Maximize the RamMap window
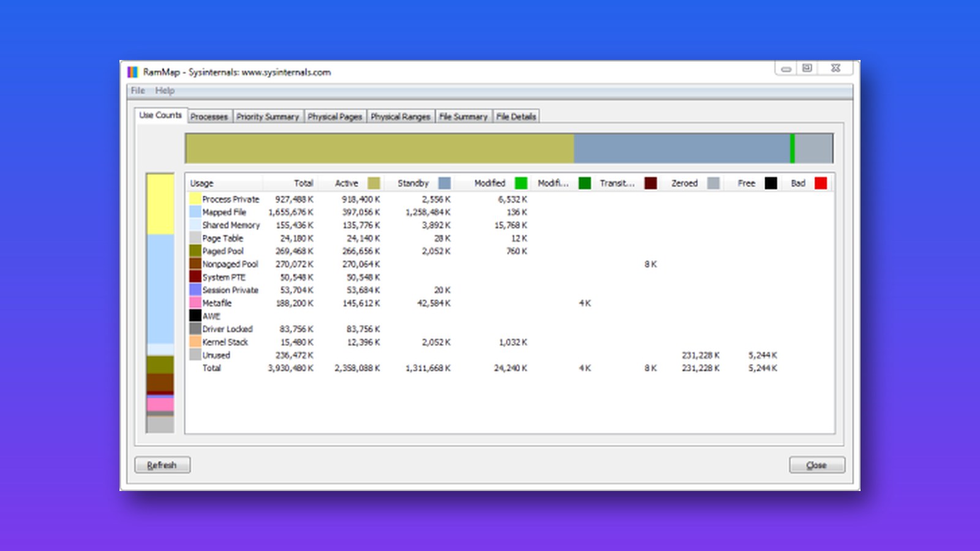The width and height of the screenshot is (980, 551). click(807, 68)
